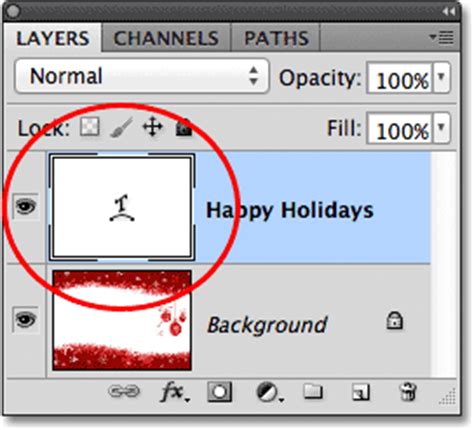474x430 pixels.
Task: Open the fx layer style menu
Action: pos(175,392)
